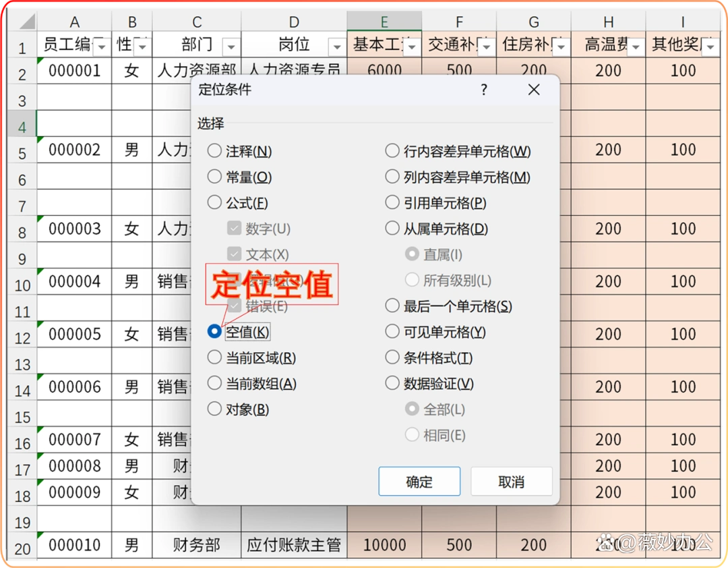Select the 空值(K) radio option

(x=214, y=331)
